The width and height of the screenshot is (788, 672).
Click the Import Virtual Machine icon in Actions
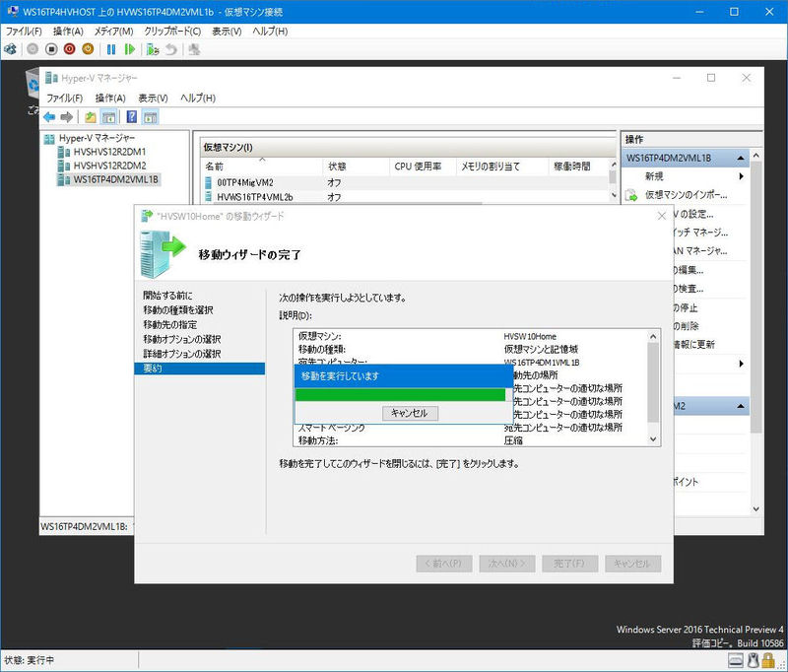tap(631, 195)
